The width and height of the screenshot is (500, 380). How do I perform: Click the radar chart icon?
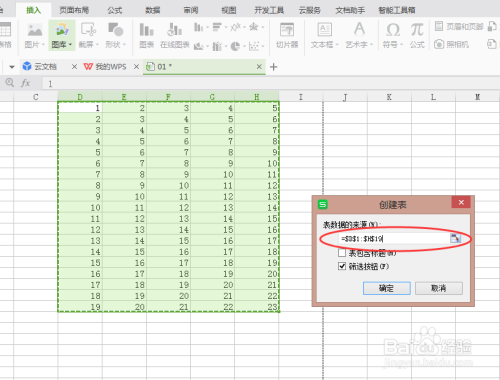254,27
